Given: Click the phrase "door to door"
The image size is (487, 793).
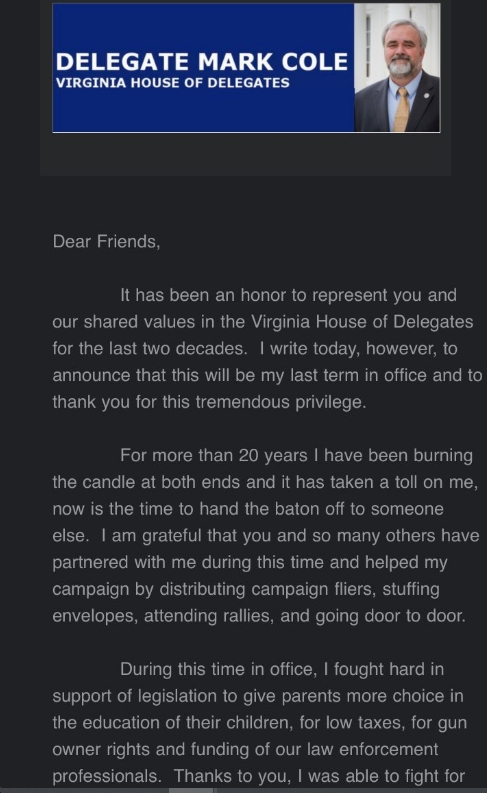Looking at the screenshot, I should [x=415, y=616].
